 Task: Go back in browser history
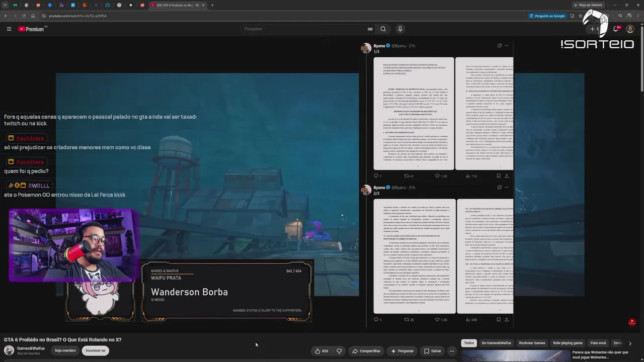(6, 16)
